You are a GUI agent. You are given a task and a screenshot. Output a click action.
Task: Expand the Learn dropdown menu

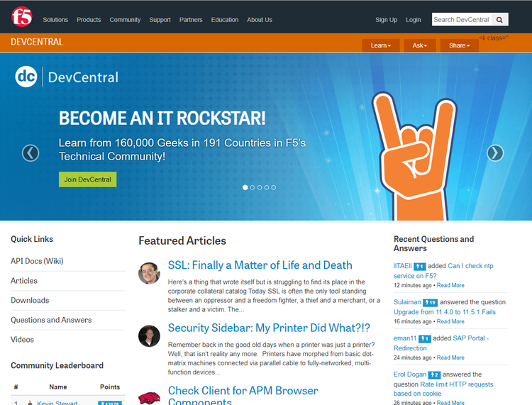click(x=381, y=45)
